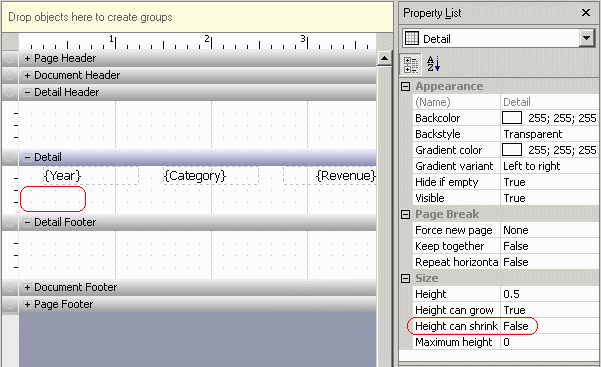The height and width of the screenshot is (367, 601).
Task: Change Force new page value None
Action: click(x=549, y=230)
